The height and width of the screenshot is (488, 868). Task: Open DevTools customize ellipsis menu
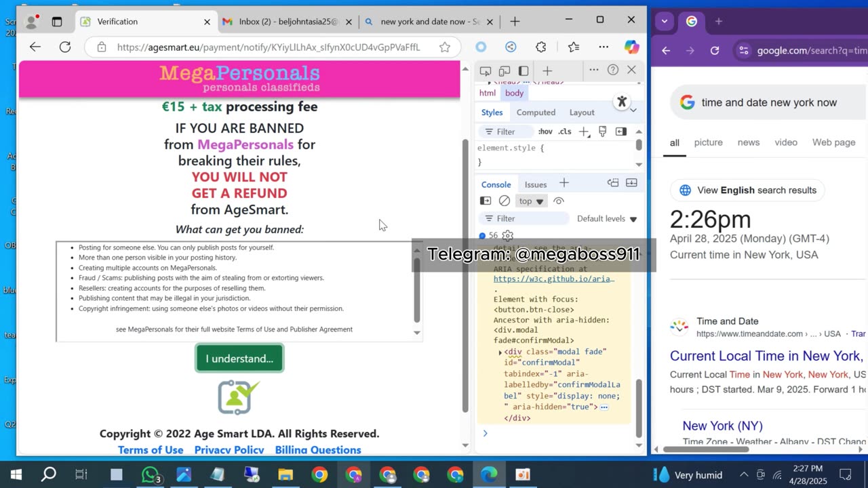pos(594,70)
